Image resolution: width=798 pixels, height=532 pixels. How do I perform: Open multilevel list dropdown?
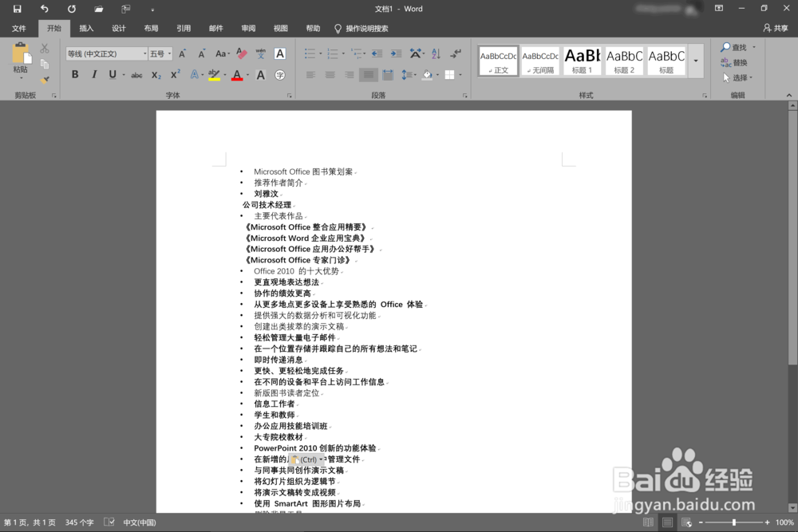click(x=365, y=53)
